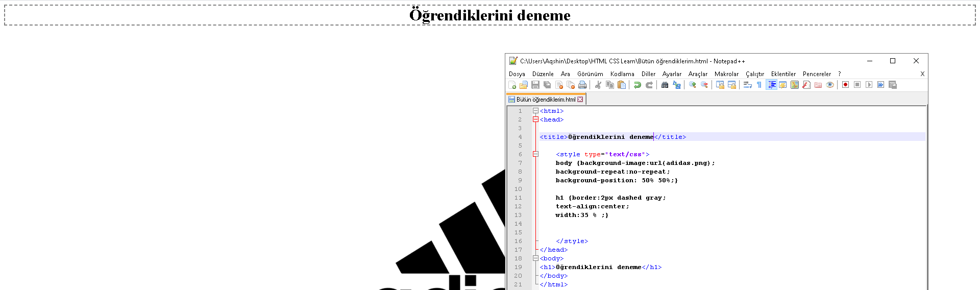This screenshot has height=290, width=980.
Task: Open the ? help menu
Action: pos(839,74)
